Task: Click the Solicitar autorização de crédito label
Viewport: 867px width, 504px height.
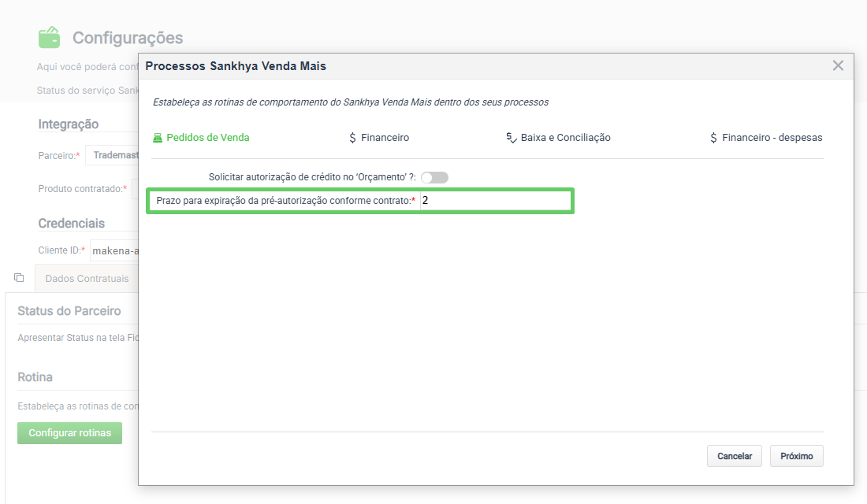Action: click(312, 177)
